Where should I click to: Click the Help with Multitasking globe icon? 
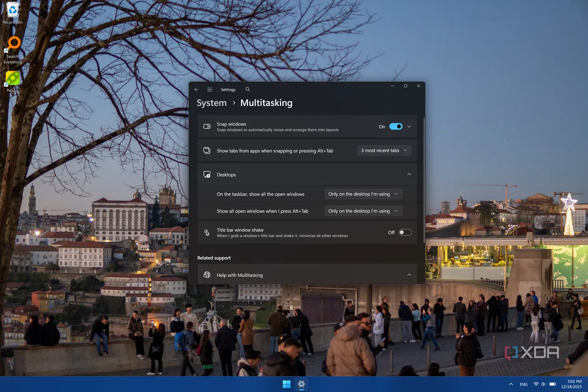tap(207, 275)
